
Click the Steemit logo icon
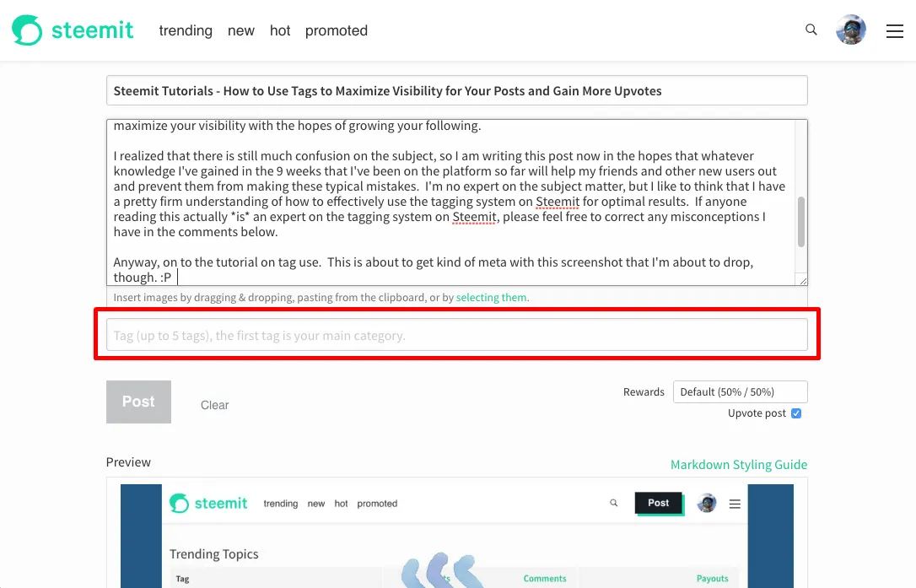coord(27,30)
